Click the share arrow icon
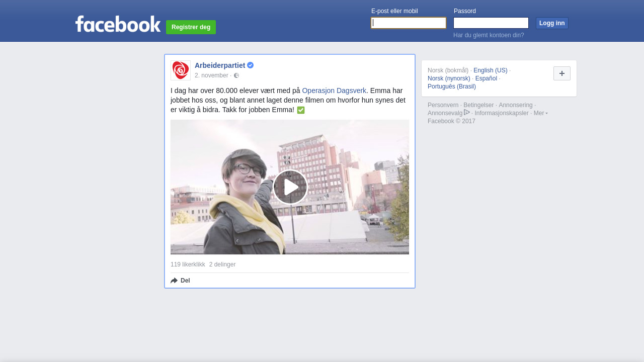This screenshot has width=644, height=362. (x=174, y=281)
